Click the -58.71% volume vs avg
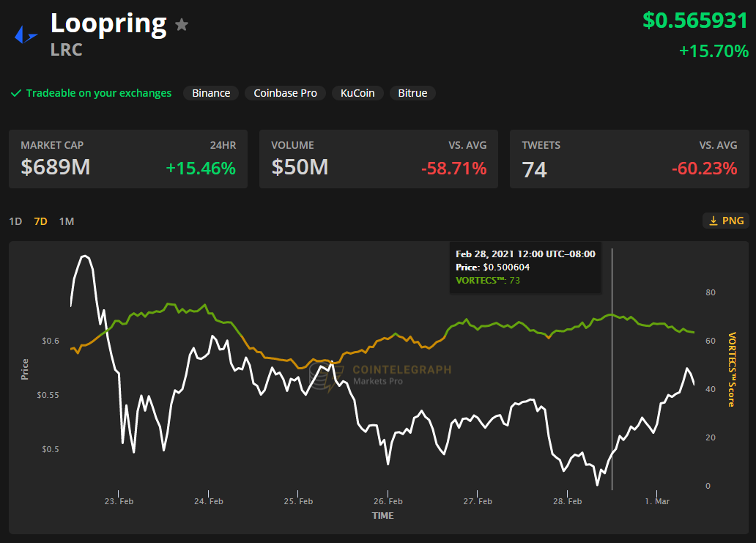This screenshot has width=756, height=543. 453,169
